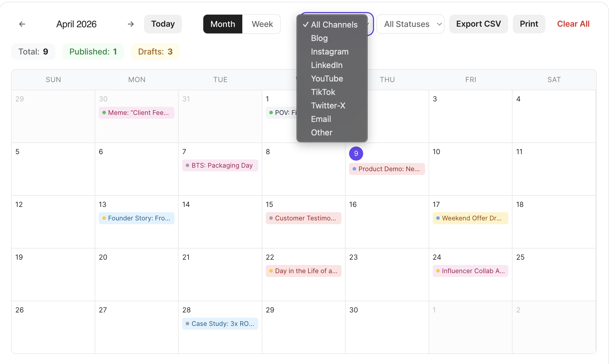Image resolution: width=609 pixels, height=364 pixels.
Task: Export the calendar as CSV
Action: tap(478, 24)
